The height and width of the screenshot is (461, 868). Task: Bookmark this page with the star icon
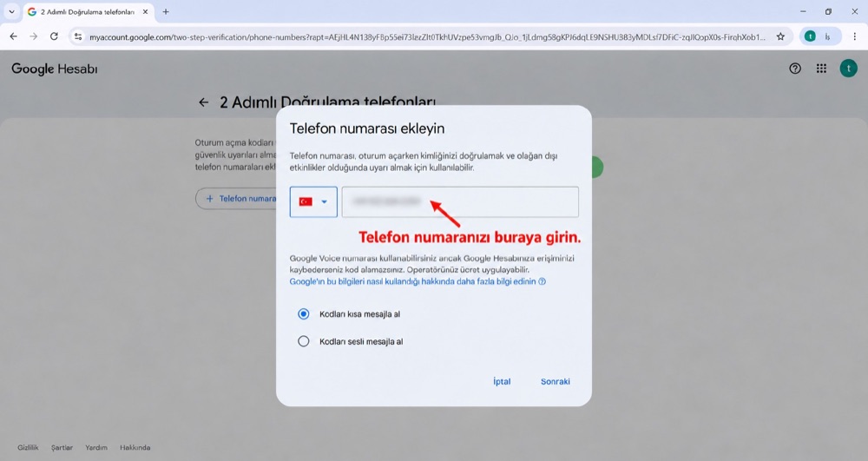780,36
